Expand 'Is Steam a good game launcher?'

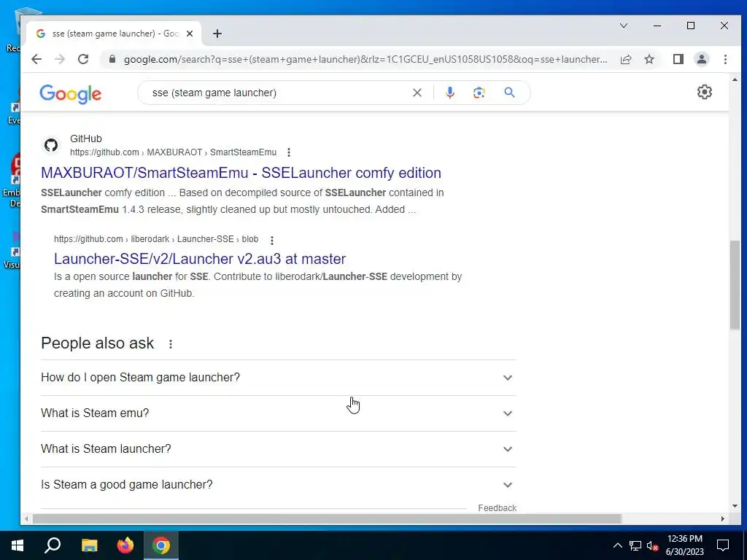tap(279, 485)
